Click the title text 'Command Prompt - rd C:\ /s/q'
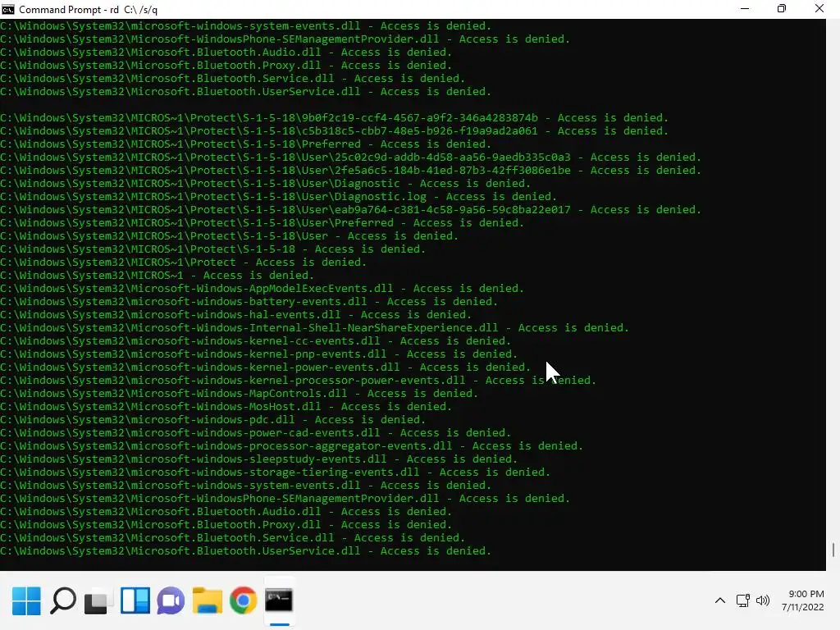The image size is (840, 630). 89,10
